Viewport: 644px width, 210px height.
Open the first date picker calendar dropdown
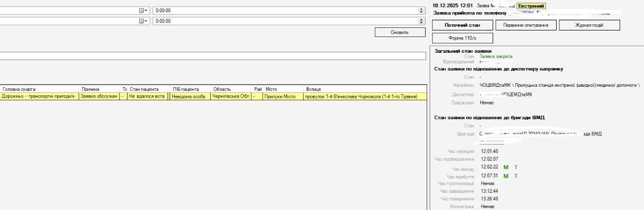pyautogui.click(x=144, y=10)
